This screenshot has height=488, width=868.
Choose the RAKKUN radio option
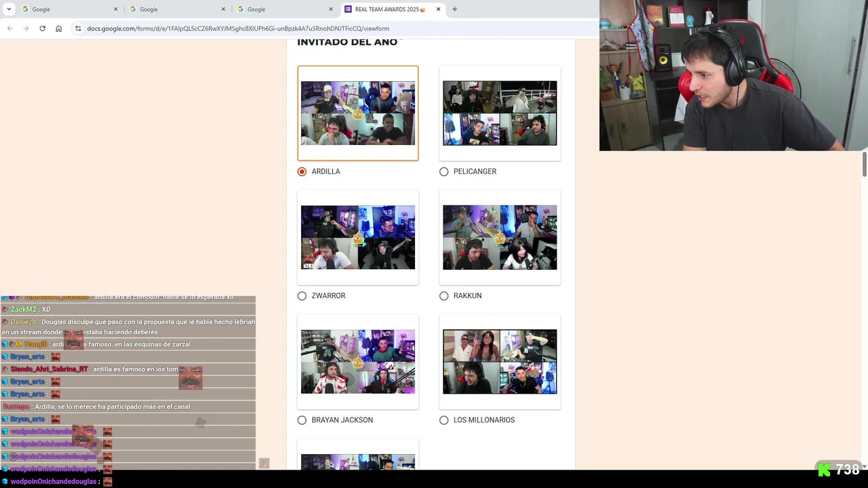[443, 296]
